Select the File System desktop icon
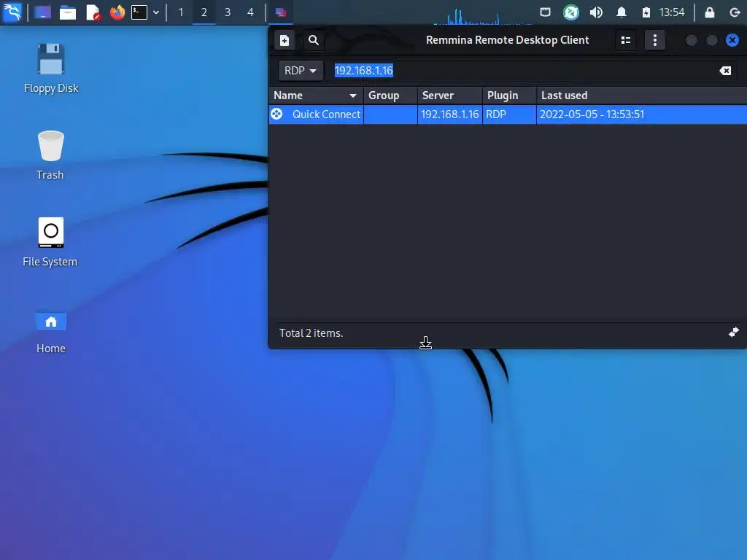The height and width of the screenshot is (560, 747). click(x=50, y=242)
